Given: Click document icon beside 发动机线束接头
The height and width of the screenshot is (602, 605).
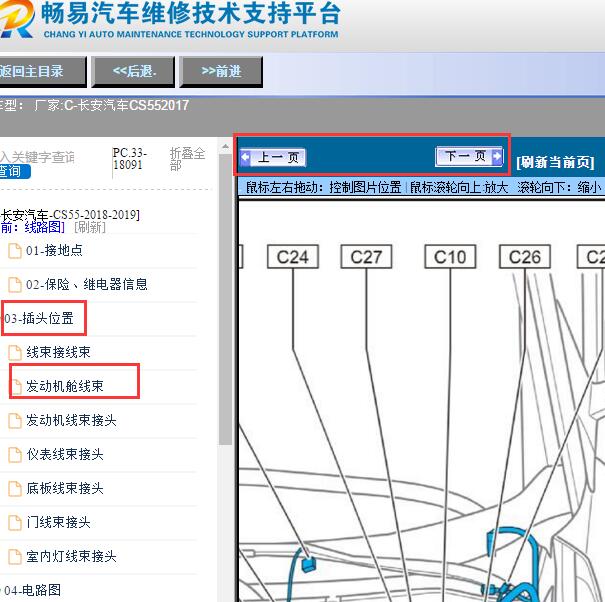Looking at the screenshot, I should 15,421.
